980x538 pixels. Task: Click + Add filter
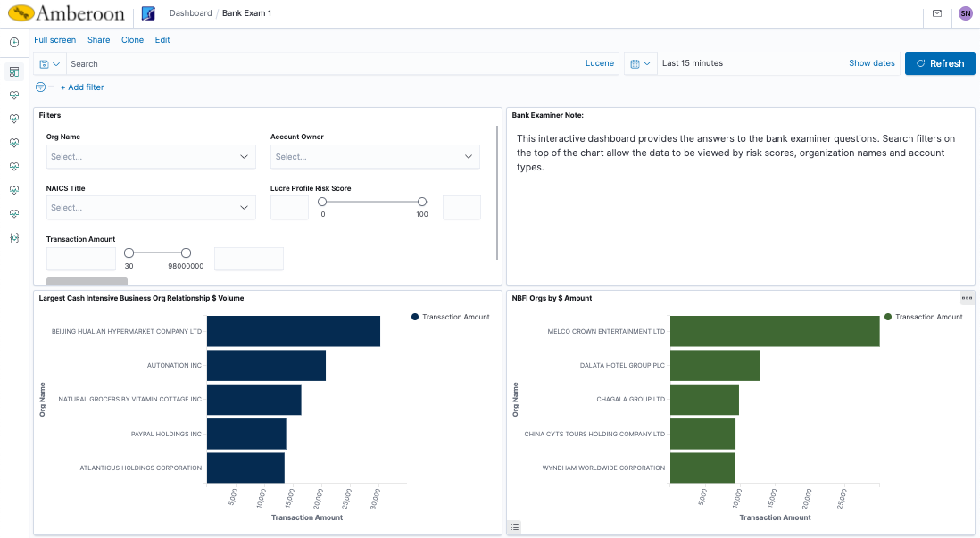coord(82,87)
